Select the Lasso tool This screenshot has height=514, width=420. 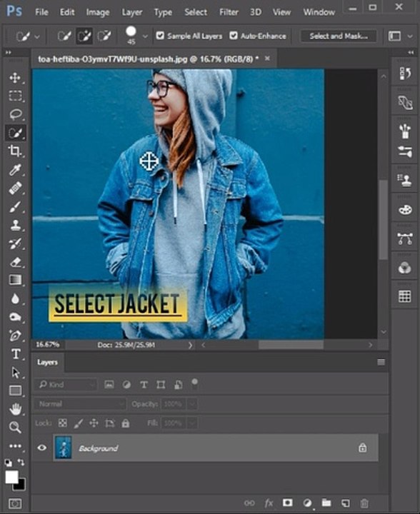coord(15,114)
